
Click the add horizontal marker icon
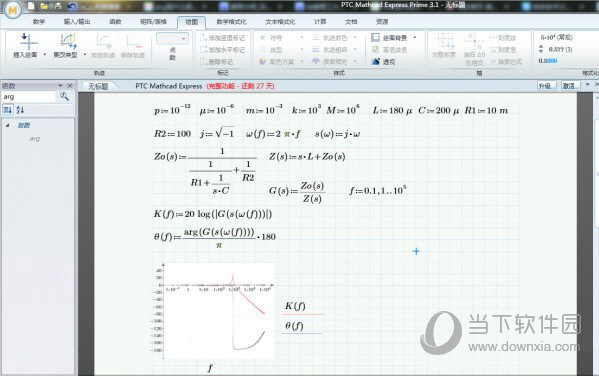click(x=204, y=50)
